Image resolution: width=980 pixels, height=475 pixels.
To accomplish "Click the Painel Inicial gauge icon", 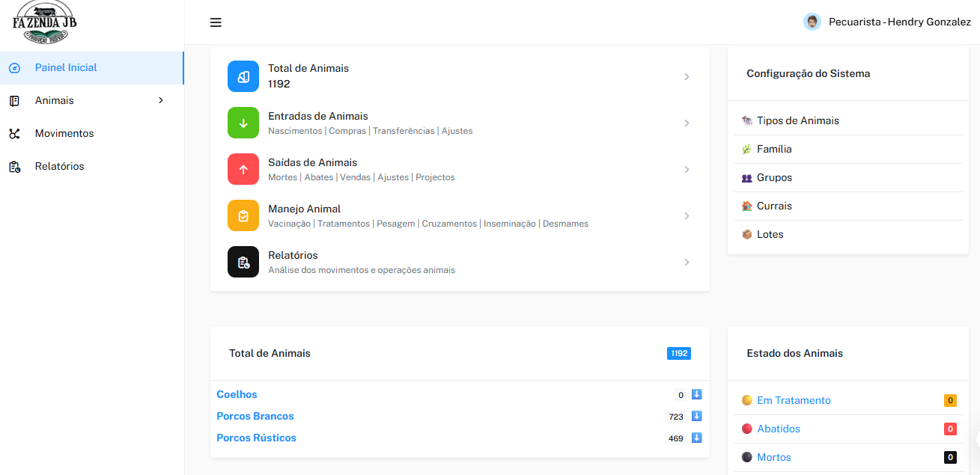I will (x=14, y=68).
